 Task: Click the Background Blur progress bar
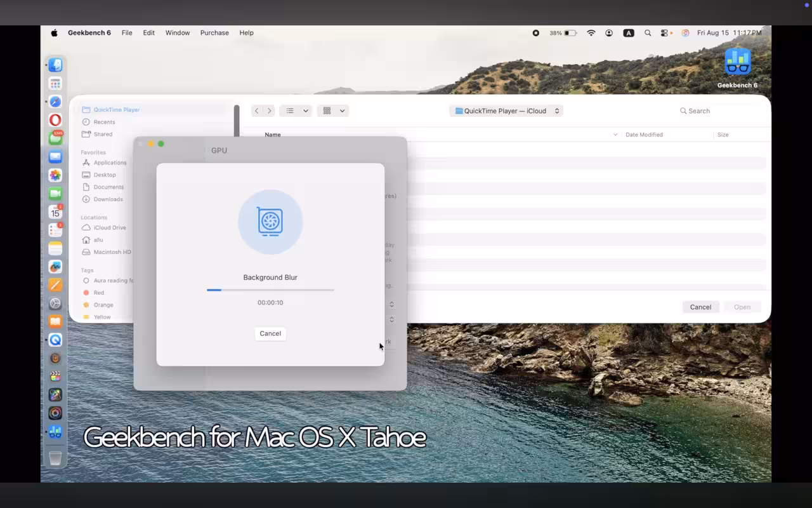click(270, 290)
